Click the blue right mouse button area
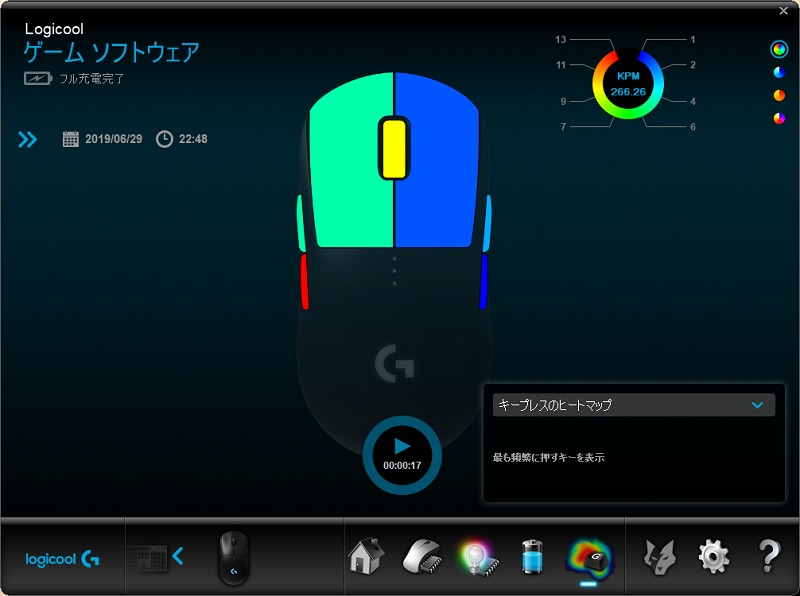The image size is (800, 596). click(439, 168)
